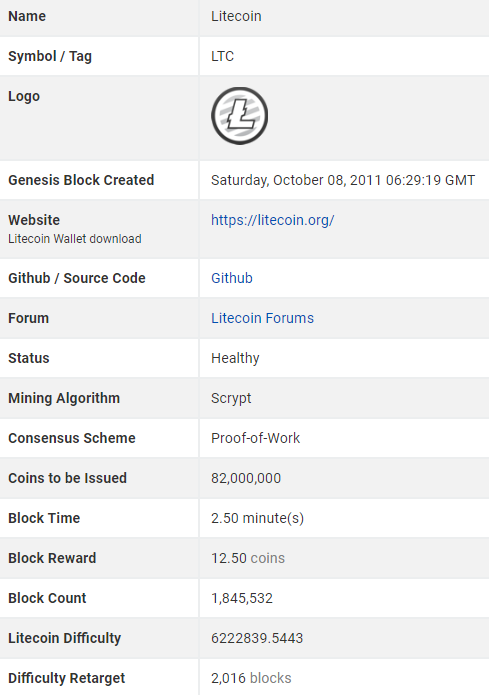Click the Logo row label
The height and width of the screenshot is (695, 489).
pyautogui.click(x=24, y=97)
